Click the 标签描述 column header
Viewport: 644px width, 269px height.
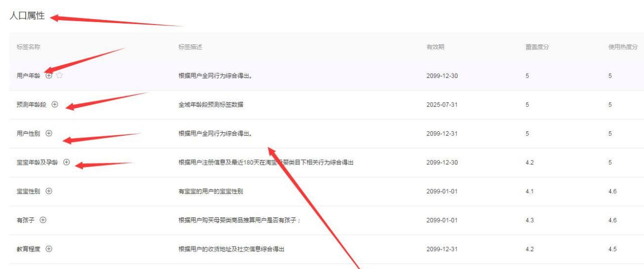pyautogui.click(x=191, y=47)
